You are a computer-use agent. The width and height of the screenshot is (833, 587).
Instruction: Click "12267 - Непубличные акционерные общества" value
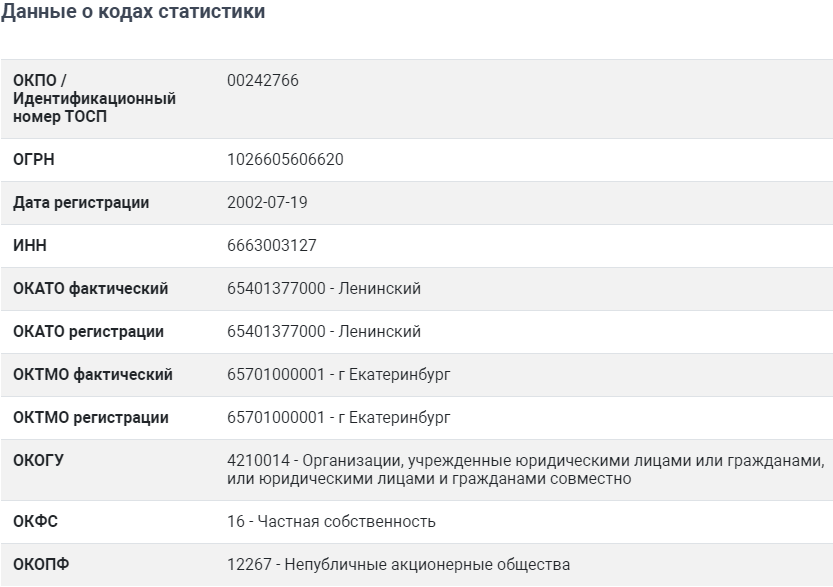[399, 565]
